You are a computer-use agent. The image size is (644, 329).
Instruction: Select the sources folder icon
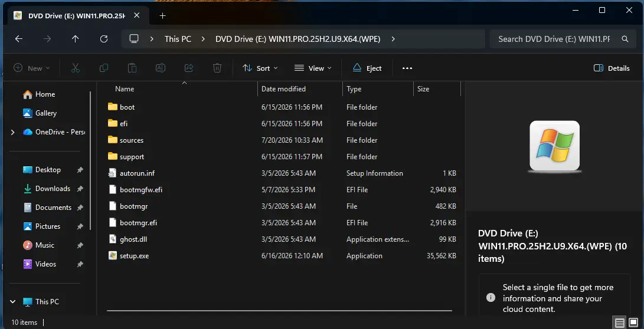point(113,140)
